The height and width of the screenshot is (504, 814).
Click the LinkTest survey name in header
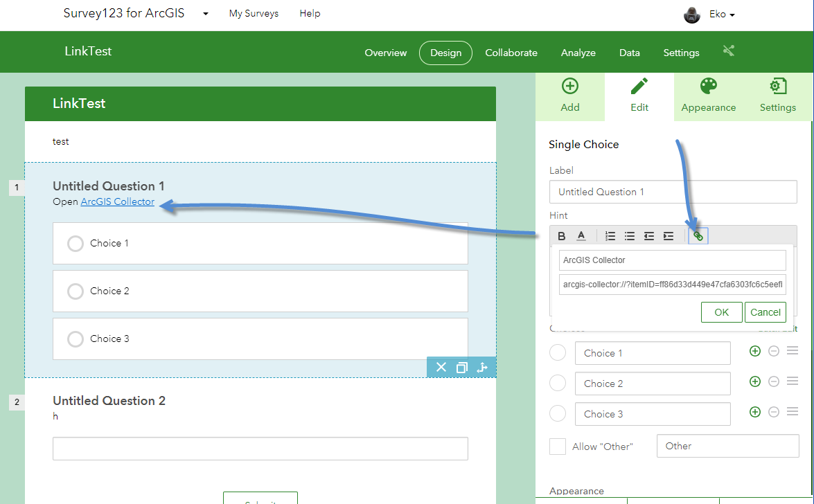(x=88, y=51)
